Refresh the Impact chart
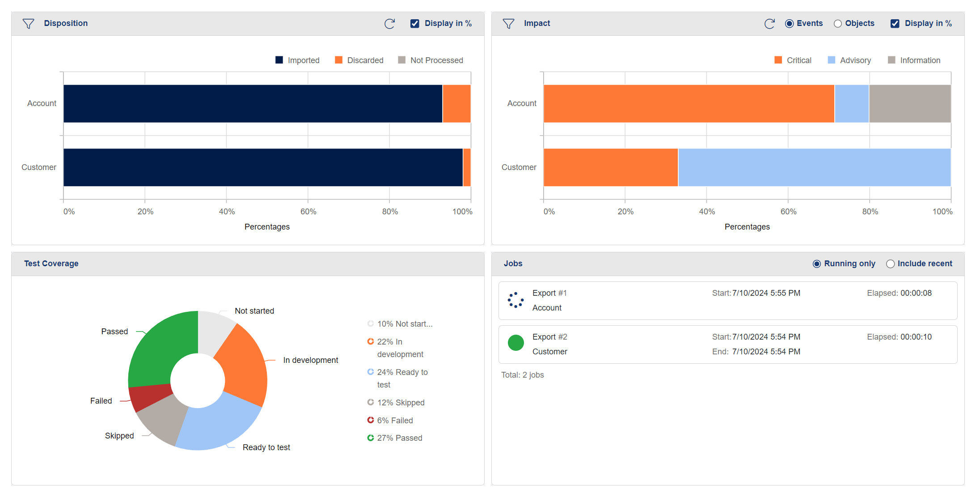The image size is (980, 498). (x=769, y=24)
